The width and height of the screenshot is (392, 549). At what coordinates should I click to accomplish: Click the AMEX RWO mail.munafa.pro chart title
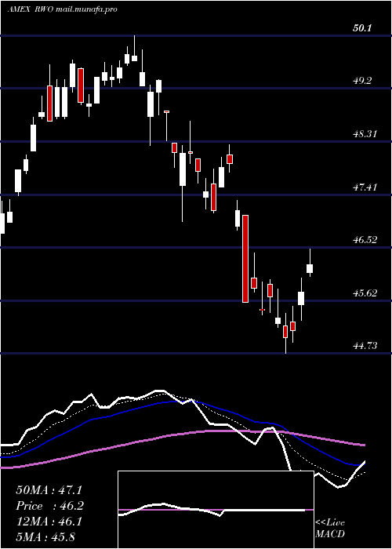pyautogui.click(x=62, y=9)
